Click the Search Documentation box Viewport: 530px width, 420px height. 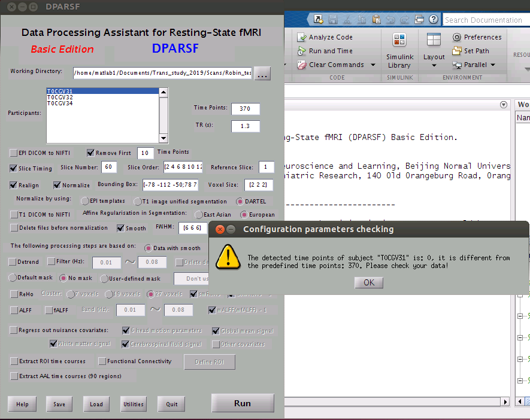pyautogui.click(x=486, y=20)
